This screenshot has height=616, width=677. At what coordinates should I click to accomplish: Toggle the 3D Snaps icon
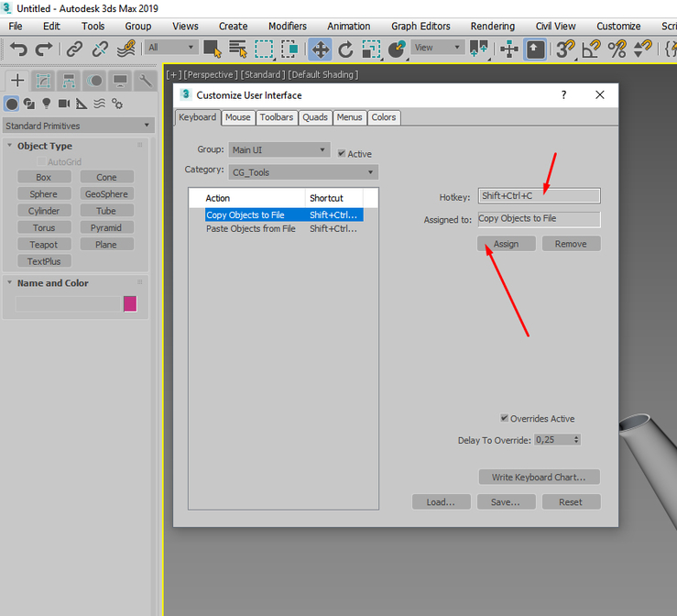point(565,49)
